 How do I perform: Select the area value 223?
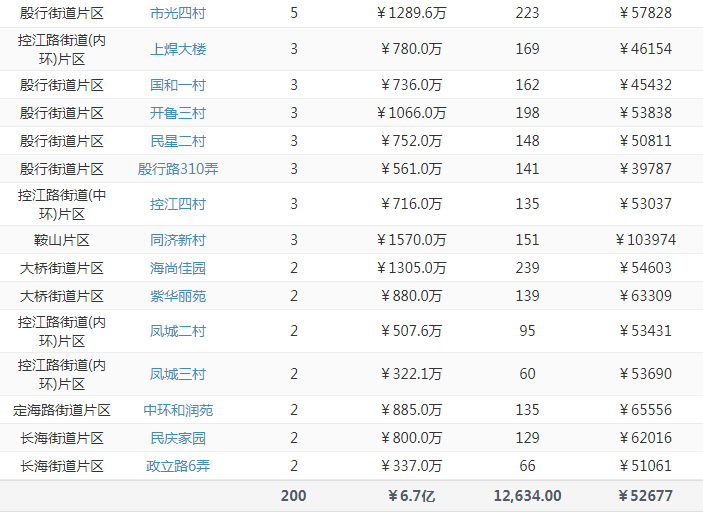[x=527, y=13]
